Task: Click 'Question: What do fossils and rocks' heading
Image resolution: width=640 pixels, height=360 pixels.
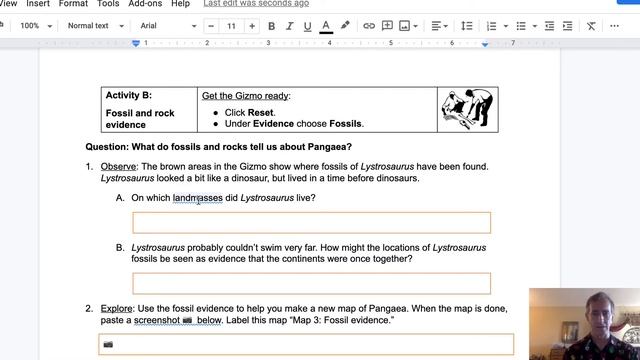Action: [218, 147]
